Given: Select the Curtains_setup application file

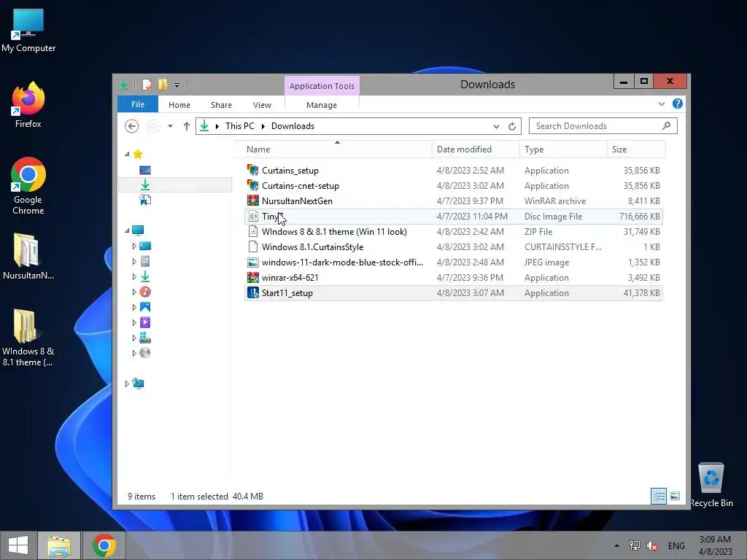Looking at the screenshot, I should coord(453,171).
